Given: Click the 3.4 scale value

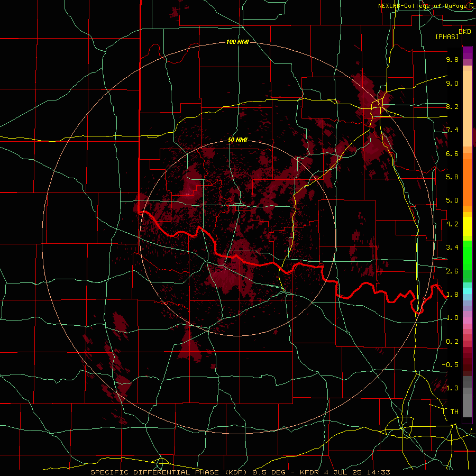Looking at the screenshot, I should [452, 248].
